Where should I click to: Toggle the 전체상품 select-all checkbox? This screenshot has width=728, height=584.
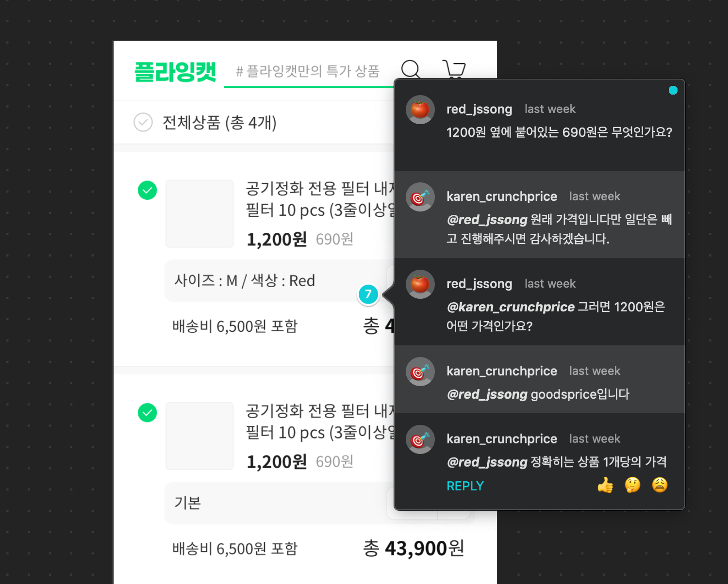pyautogui.click(x=143, y=122)
